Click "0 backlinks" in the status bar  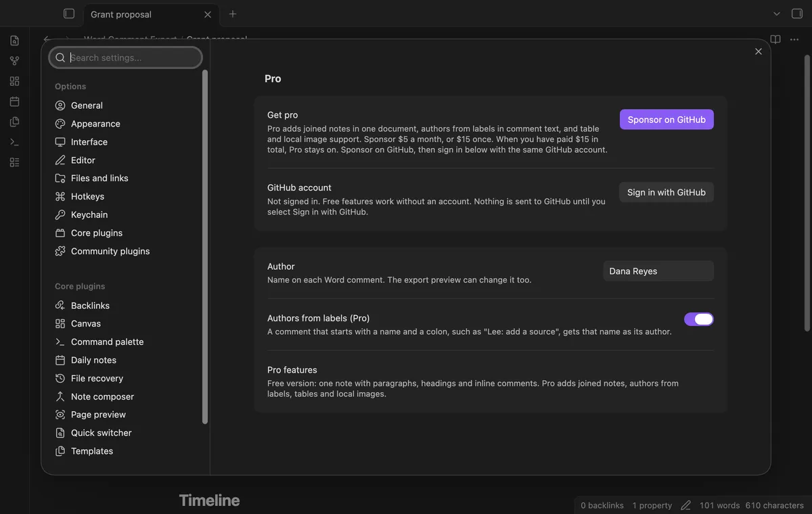coord(602,505)
